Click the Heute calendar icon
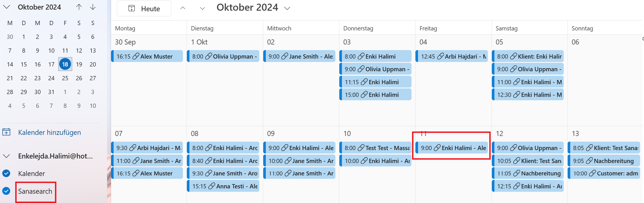The width and height of the screenshot is (644, 203). [x=132, y=8]
